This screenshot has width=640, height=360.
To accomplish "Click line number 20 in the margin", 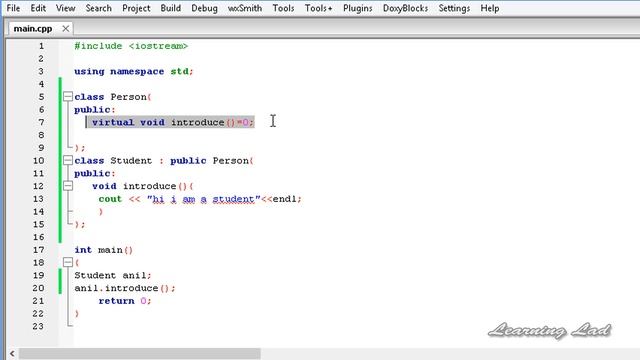I will pyautogui.click(x=38, y=288).
